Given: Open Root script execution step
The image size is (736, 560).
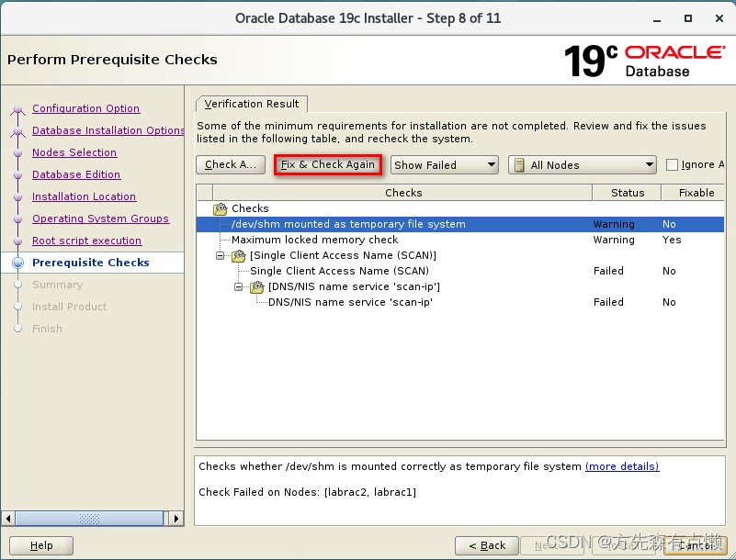Looking at the screenshot, I should click(86, 241).
